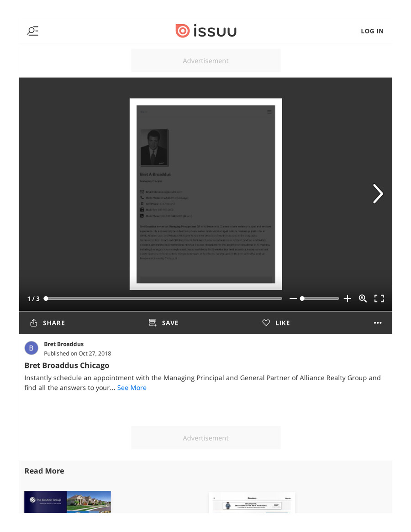Go to next page arrow
The width and height of the screenshot is (411, 532).
(x=378, y=194)
